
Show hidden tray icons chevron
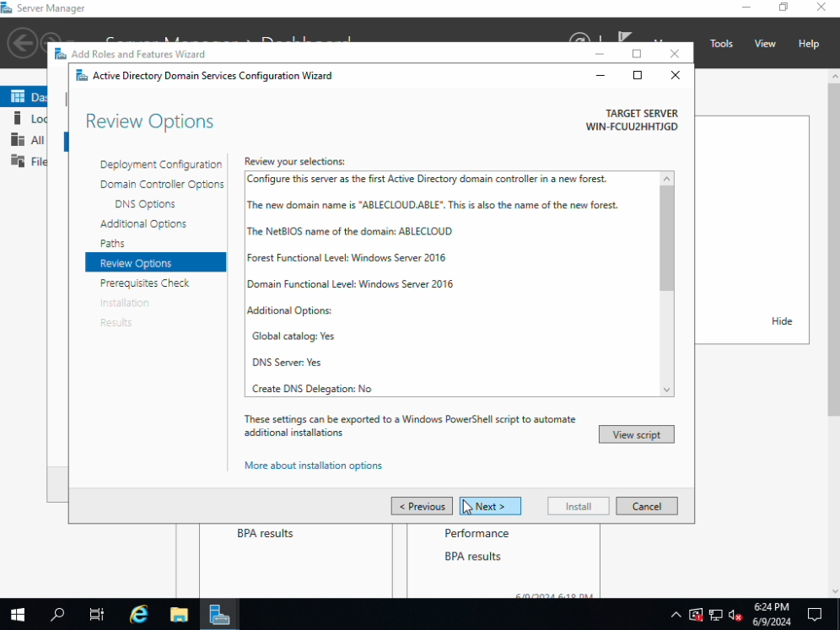click(676, 615)
